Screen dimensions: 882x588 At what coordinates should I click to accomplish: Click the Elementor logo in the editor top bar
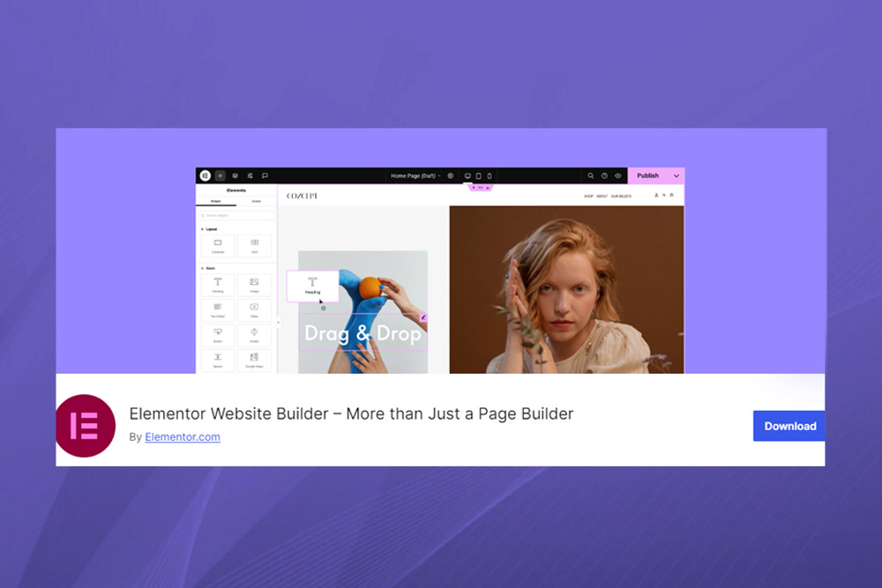coord(206,175)
